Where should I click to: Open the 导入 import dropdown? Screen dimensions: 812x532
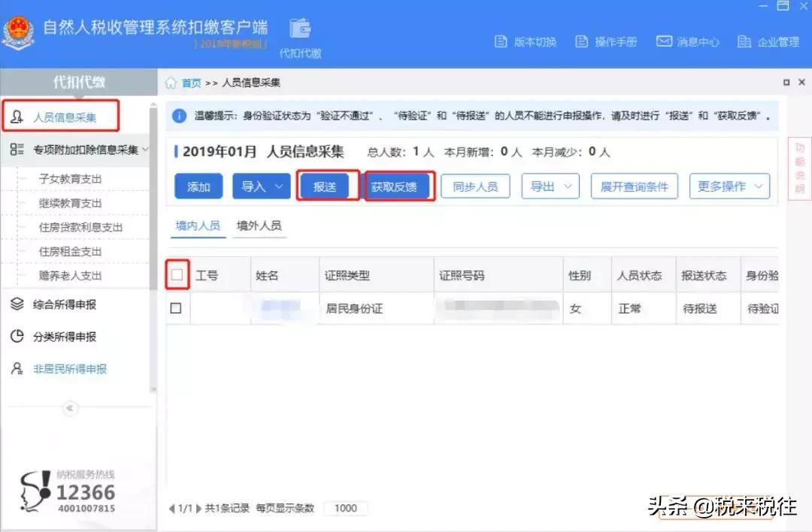click(x=261, y=186)
